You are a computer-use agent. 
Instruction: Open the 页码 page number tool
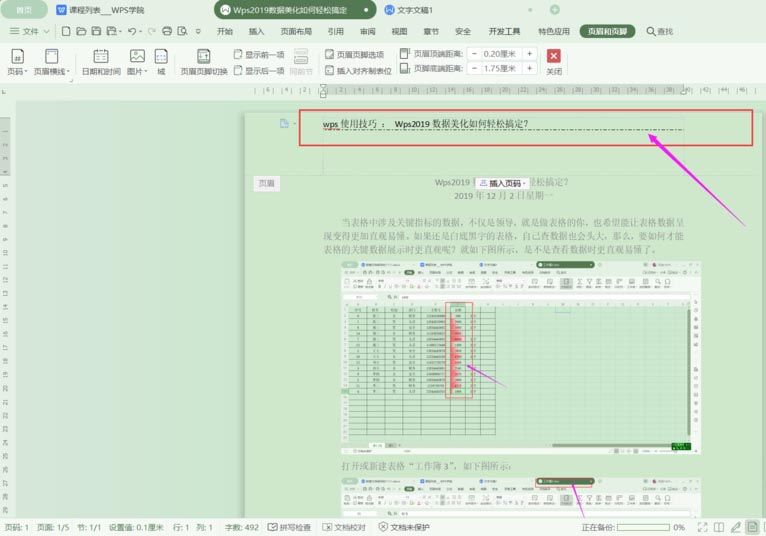(17, 62)
